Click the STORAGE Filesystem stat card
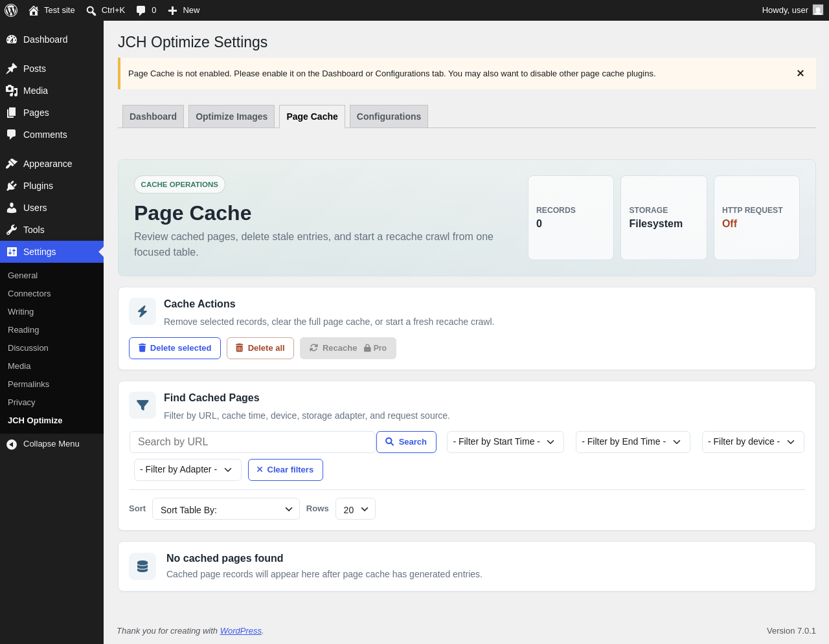Screen dimensions: 829x644 coord(664,217)
